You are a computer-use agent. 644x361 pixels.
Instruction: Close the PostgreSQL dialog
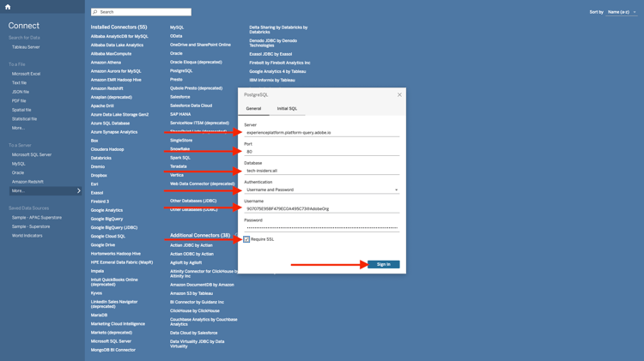[399, 95]
